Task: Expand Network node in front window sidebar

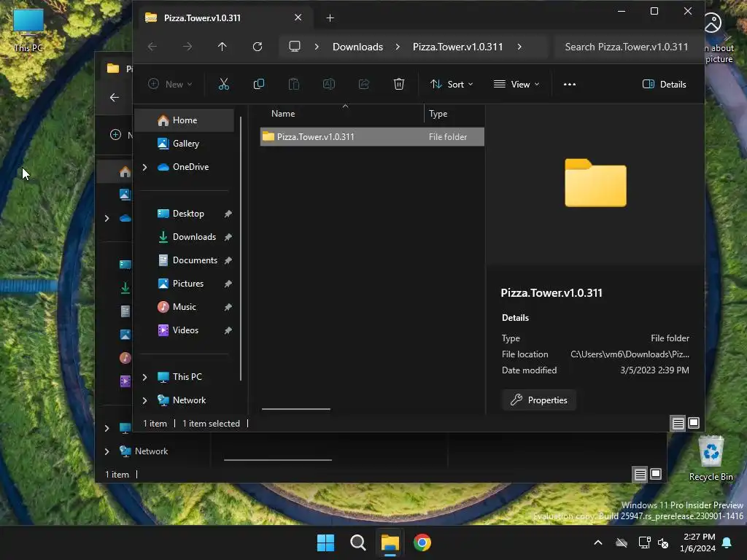Action: pyautogui.click(x=145, y=400)
